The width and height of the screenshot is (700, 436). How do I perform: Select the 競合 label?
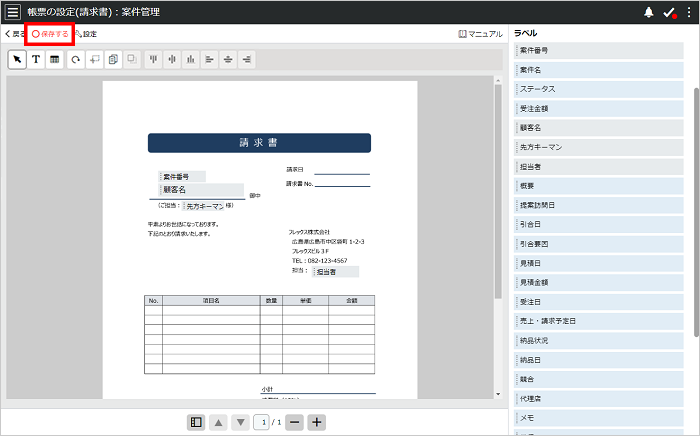coord(599,379)
